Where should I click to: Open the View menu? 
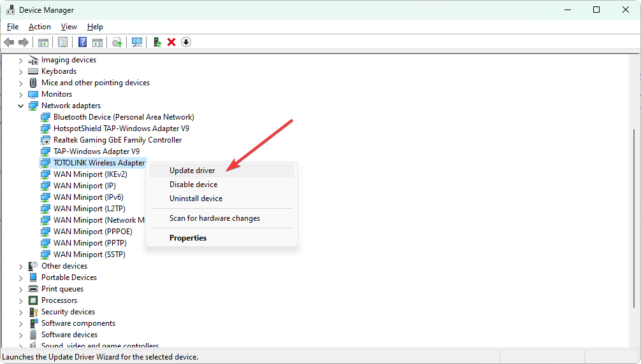pos(69,27)
